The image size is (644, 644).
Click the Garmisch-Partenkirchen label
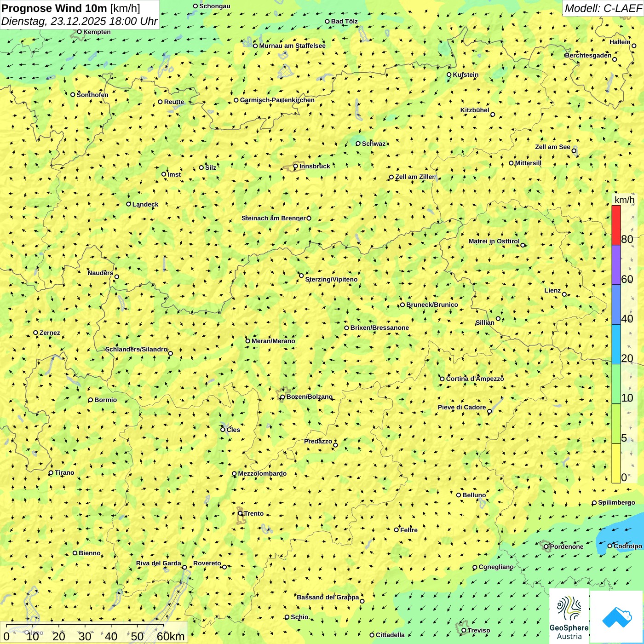(277, 100)
